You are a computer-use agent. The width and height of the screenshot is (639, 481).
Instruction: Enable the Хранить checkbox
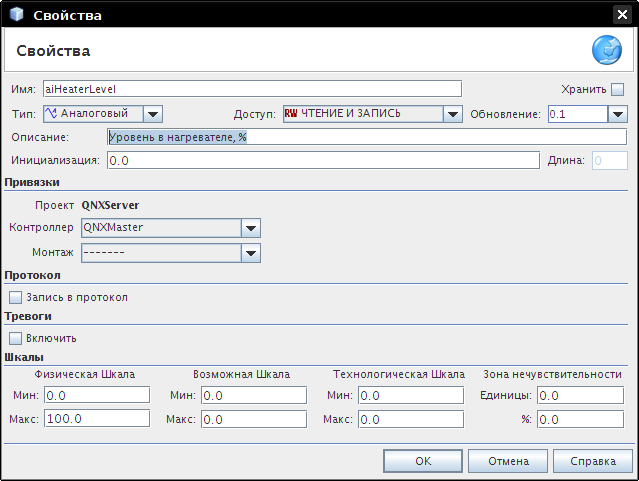pos(617,89)
